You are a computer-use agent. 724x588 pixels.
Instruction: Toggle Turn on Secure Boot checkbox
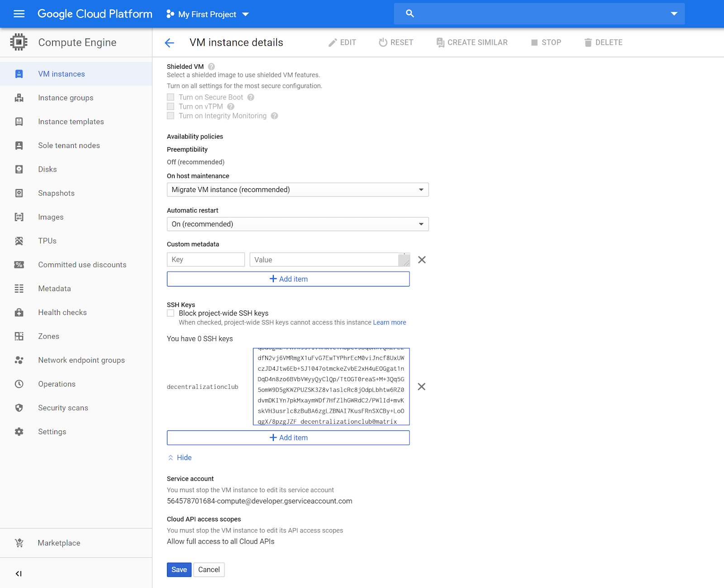171,97
